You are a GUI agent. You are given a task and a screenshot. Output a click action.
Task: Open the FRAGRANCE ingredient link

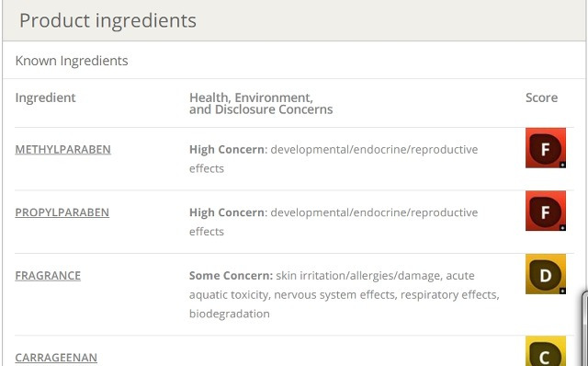(x=48, y=276)
